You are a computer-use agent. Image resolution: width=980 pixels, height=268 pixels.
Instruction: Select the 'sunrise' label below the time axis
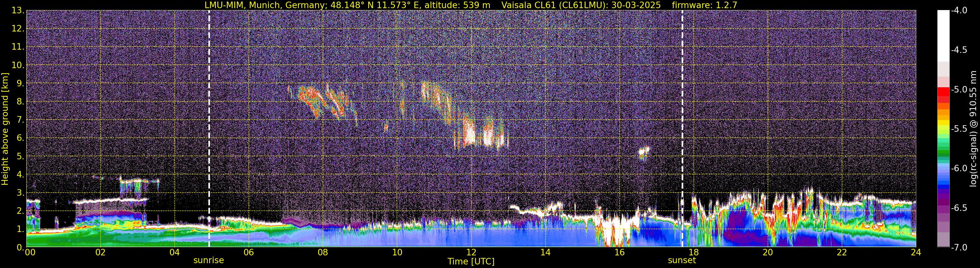coord(208,260)
